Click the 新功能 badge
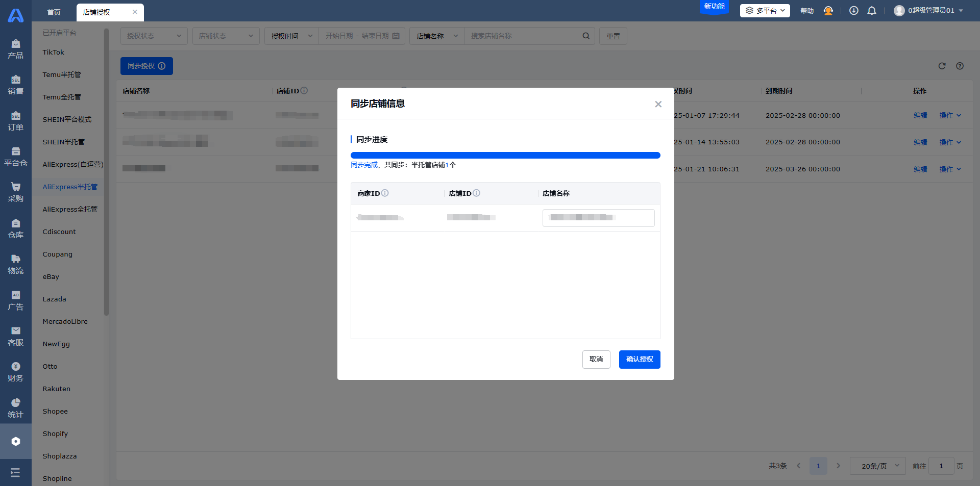980x486 pixels. tap(714, 7)
